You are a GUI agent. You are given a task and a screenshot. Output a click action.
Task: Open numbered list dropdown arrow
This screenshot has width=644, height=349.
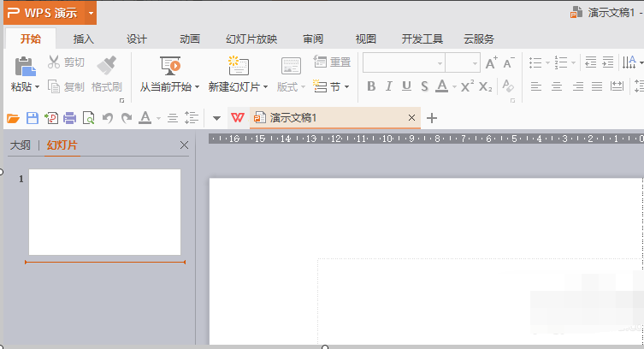(573, 63)
